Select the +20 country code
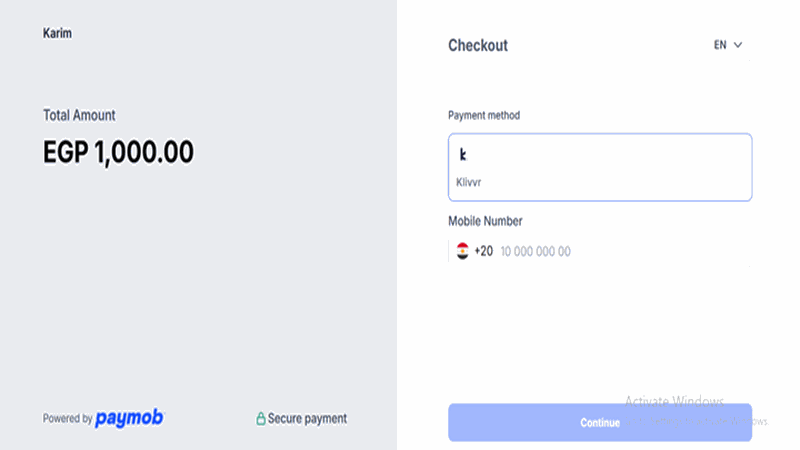The height and width of the screenshot is (450, 800). point(483,251)
